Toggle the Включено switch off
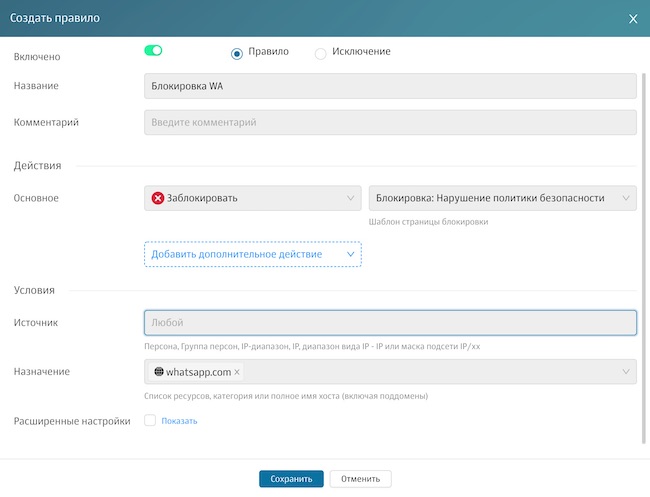 153,51
